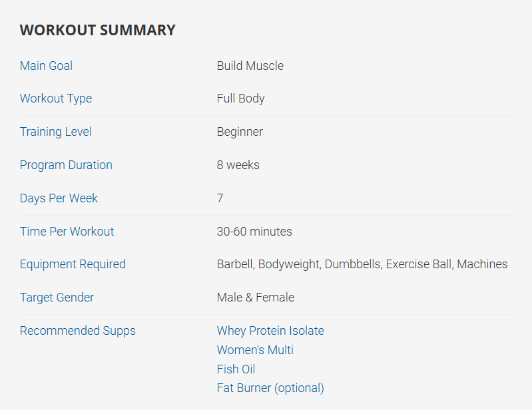This screenshot has width=532, height=410.
Task: Click the 8 weeks duration value
Action: [238, 165]
